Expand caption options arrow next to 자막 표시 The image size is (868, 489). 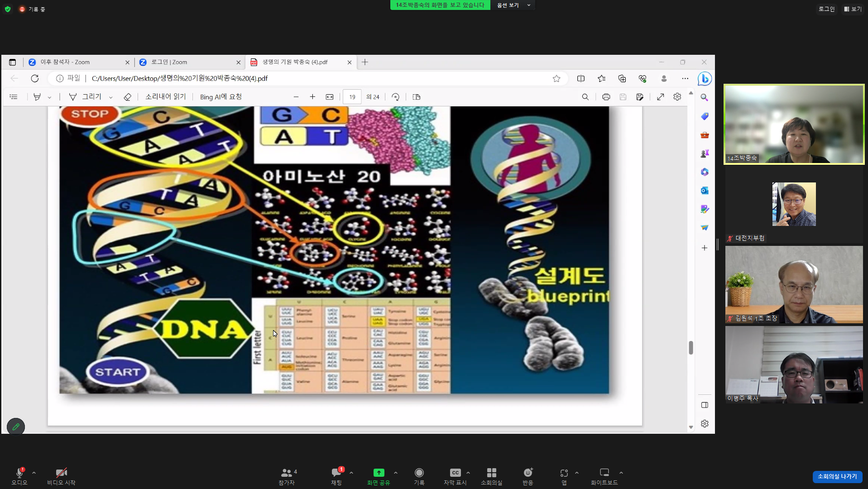[x=468, y=473]
